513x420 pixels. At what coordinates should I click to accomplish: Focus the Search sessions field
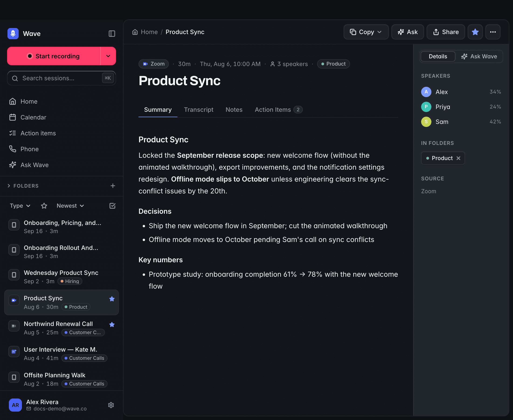pyautogui.click(x=61, y=78)
